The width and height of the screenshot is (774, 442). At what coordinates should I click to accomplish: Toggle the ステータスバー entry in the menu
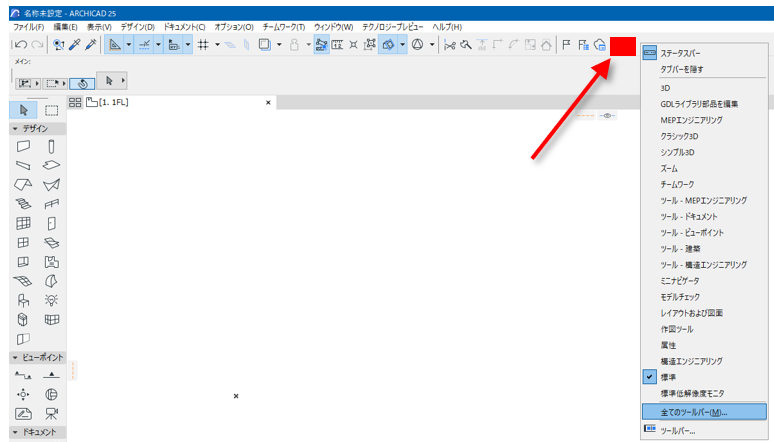pyautogui.click(x=705, y=53)
